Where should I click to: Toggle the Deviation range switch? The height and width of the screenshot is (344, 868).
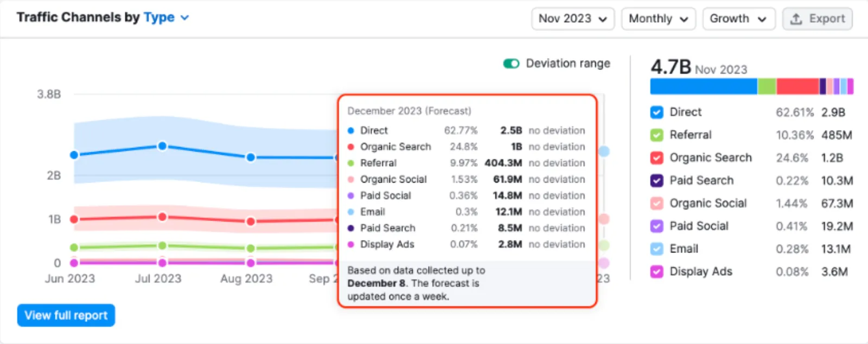(x=511, y=64)
